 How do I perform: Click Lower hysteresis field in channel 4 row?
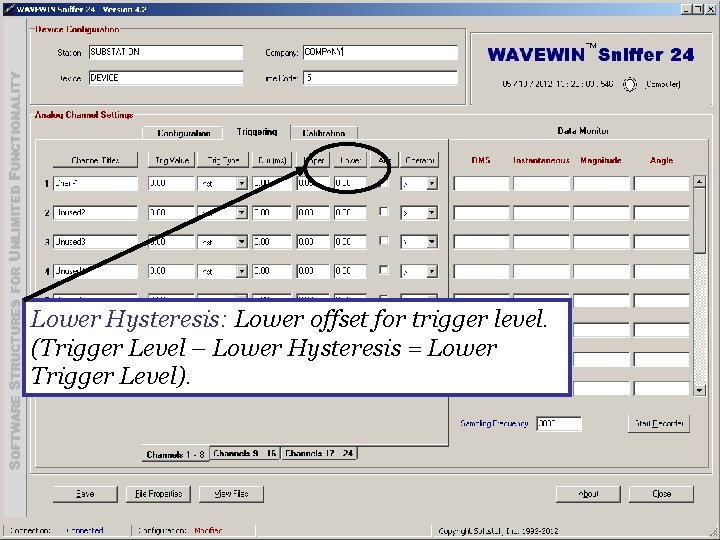pos(350,271)
